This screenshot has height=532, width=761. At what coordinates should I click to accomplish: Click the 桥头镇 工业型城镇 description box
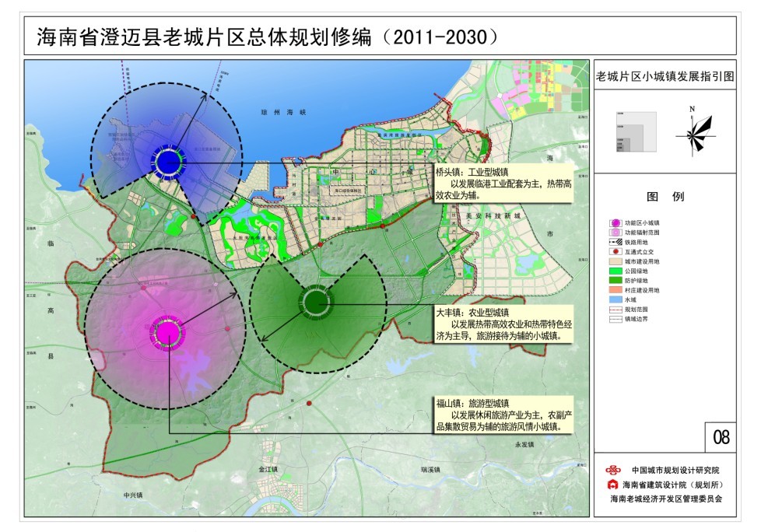click(x=503, y=183)
